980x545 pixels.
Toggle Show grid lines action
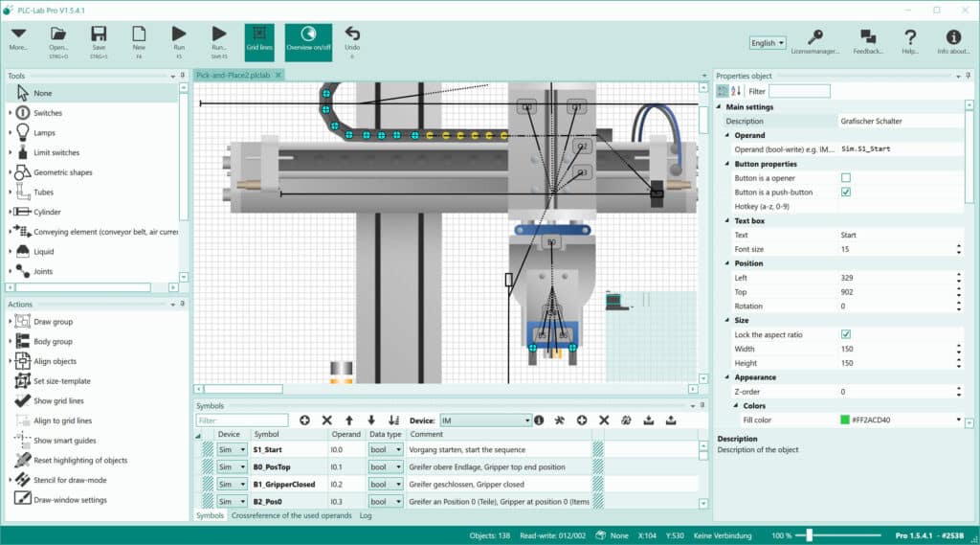point(58,401)
